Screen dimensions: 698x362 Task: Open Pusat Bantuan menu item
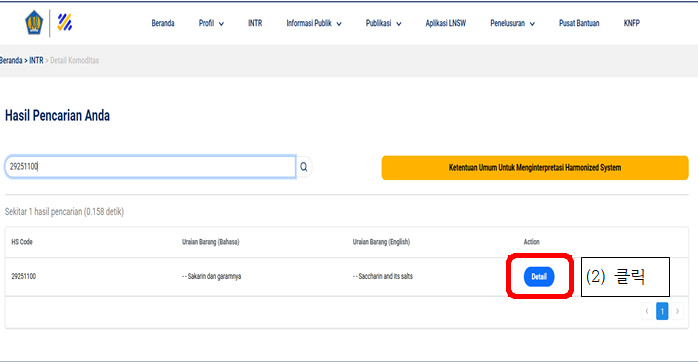(579, 23)
